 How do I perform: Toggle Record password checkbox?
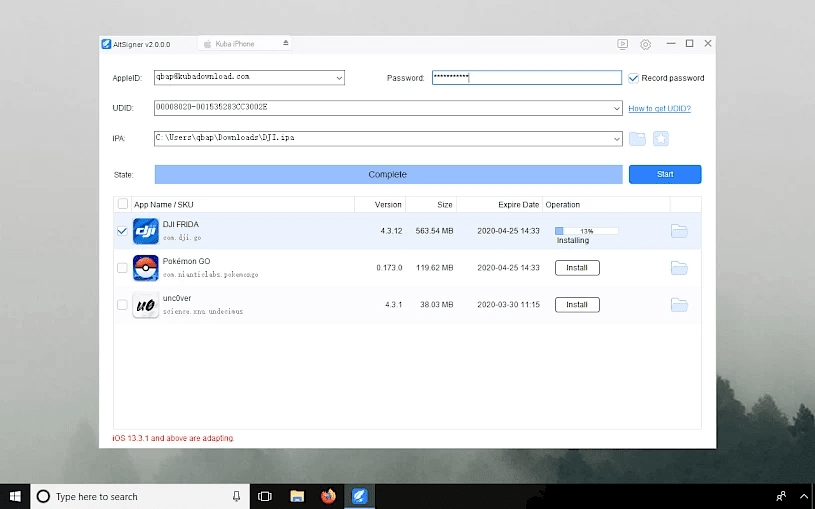(633, 78)
